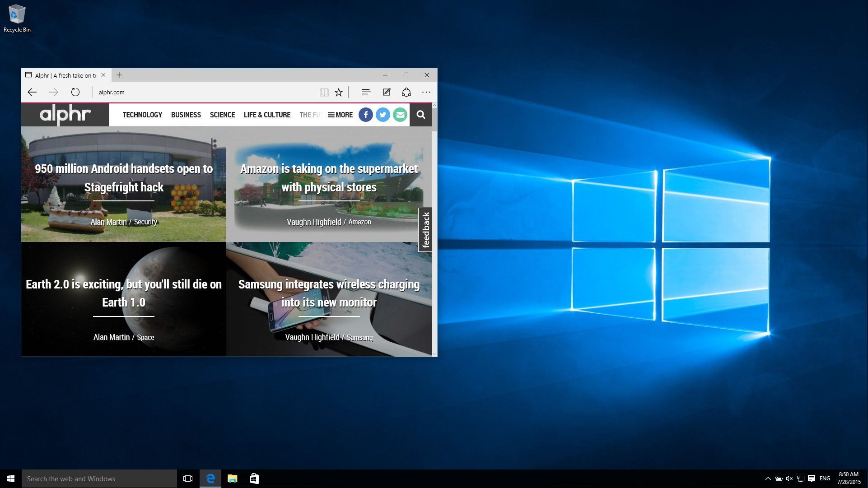Add alphr.com to favorites
Viewport: 868px width, 488px height.
(x=338, y=92)
